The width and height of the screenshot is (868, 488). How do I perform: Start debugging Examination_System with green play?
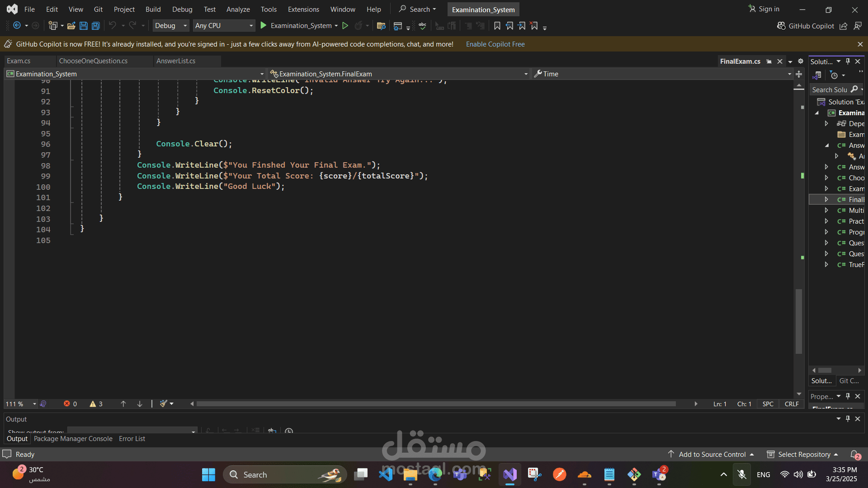click(264, 26)
